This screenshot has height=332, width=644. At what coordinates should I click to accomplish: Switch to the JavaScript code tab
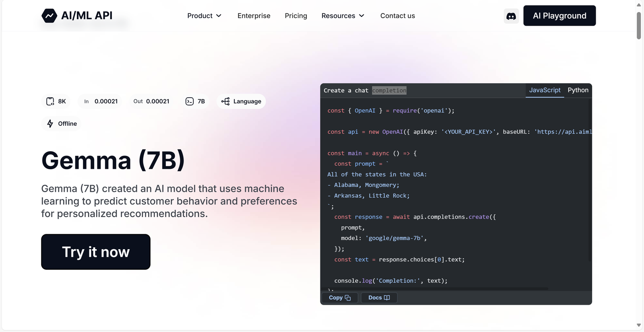coord(545,90)
